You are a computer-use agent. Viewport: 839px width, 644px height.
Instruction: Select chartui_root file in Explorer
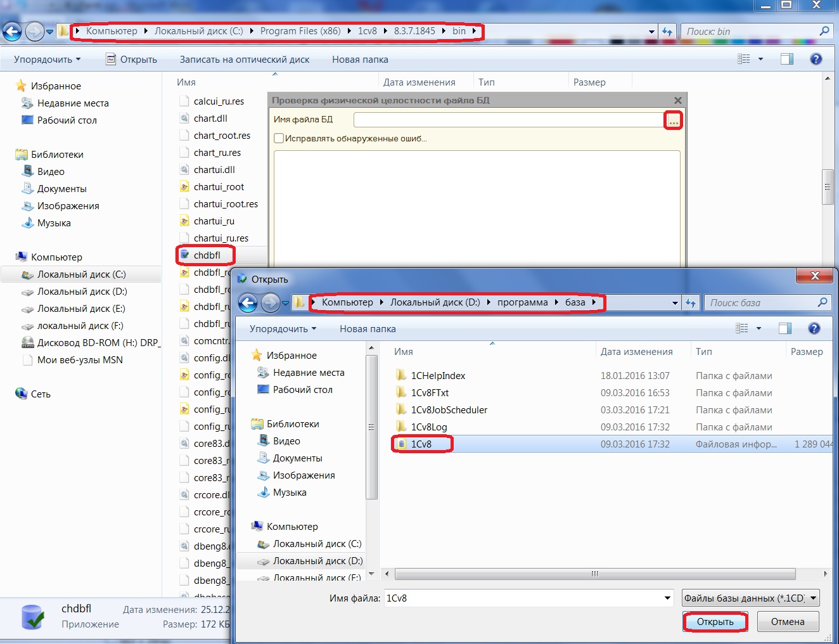[219, 186]
